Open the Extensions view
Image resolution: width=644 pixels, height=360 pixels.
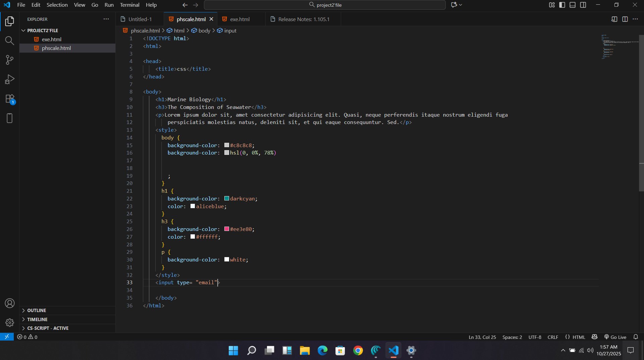9,99
